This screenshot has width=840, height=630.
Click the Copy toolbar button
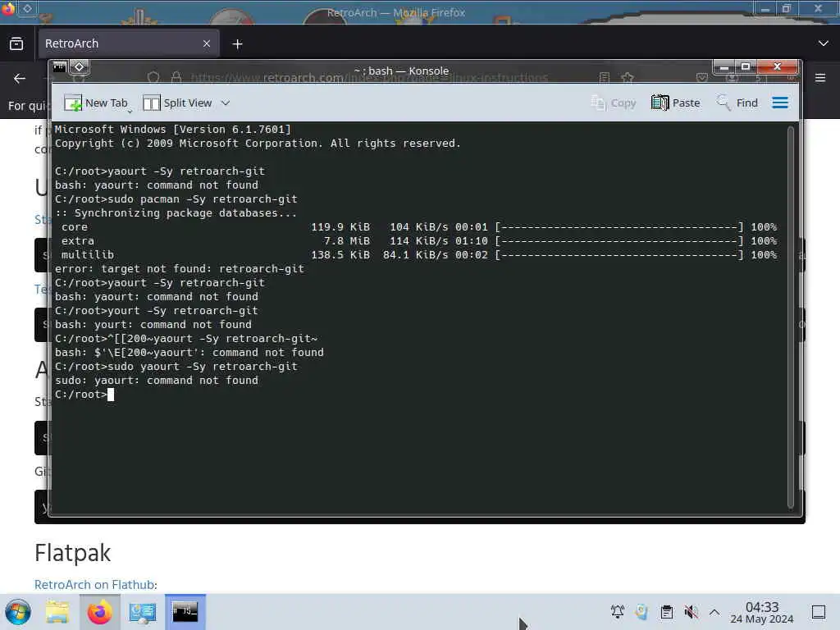[614, 103]
